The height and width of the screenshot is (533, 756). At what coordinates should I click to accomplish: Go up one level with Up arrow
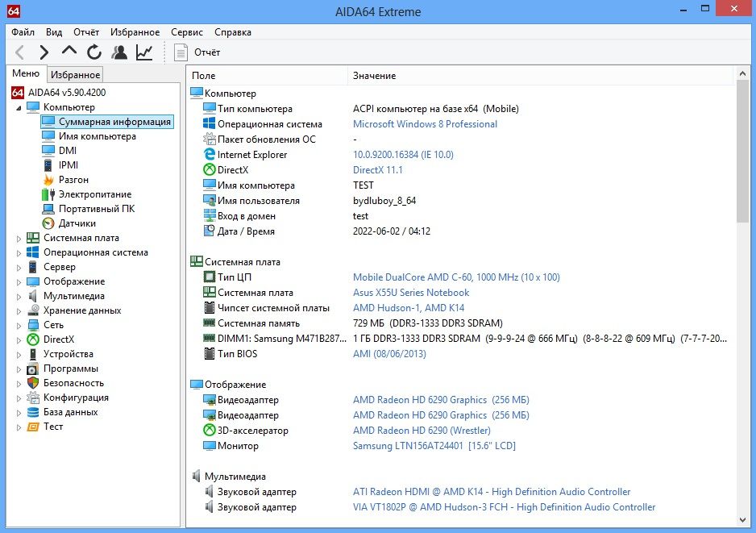click(x=69, y=51)
